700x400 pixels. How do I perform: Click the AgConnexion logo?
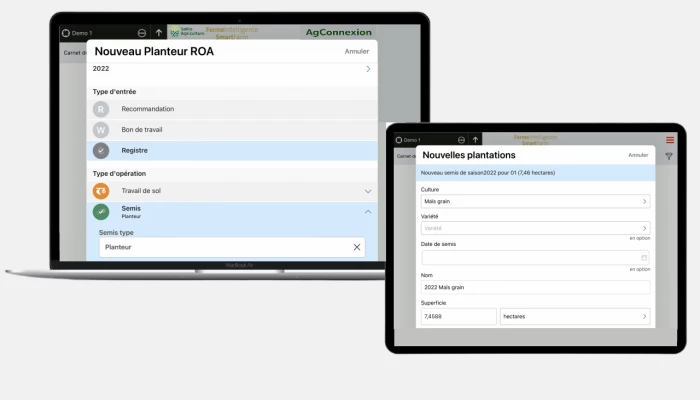338,32
